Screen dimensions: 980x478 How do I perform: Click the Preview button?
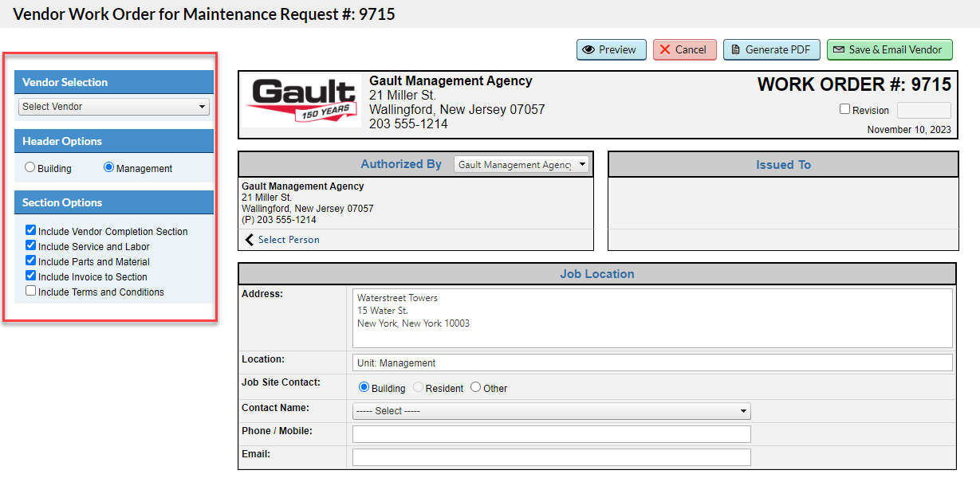pyautogui.click(x=611, y=49)
